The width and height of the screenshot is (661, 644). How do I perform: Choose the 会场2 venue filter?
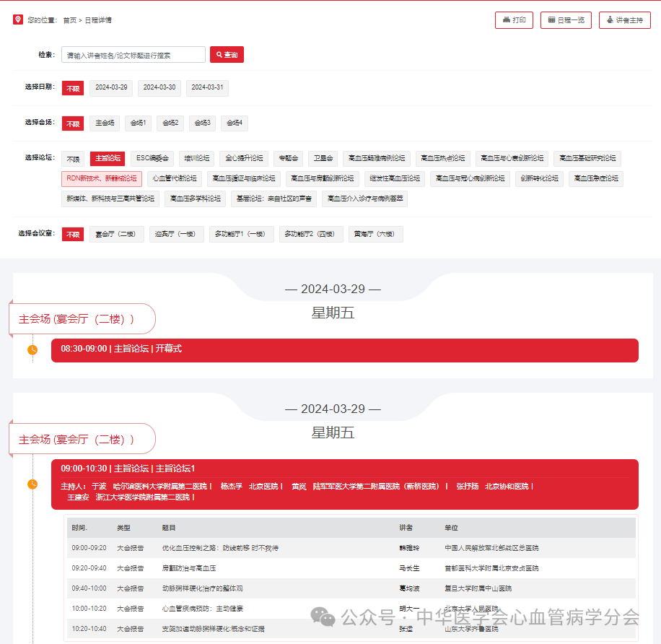(x=170, y=123)
